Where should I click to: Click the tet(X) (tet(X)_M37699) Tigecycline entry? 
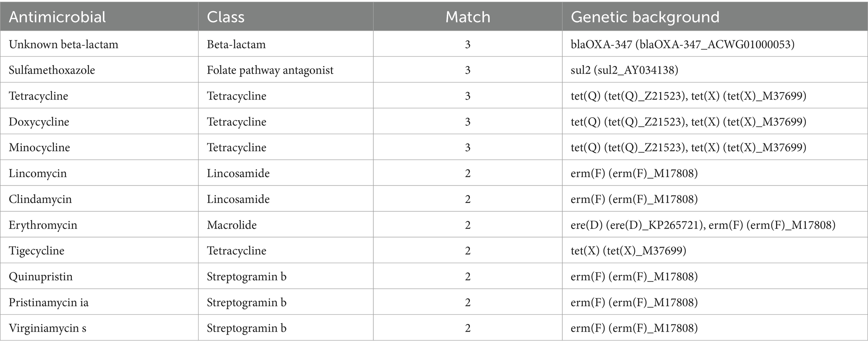pos(628,251)
